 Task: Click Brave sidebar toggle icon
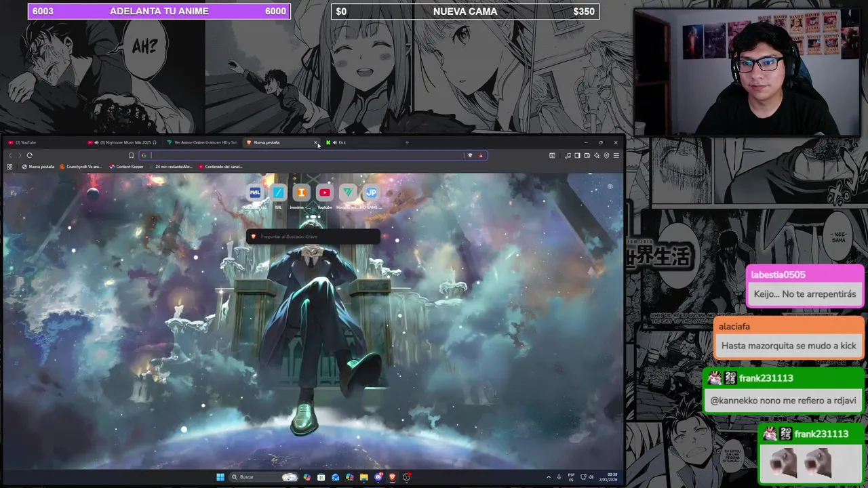pos(577,155)
